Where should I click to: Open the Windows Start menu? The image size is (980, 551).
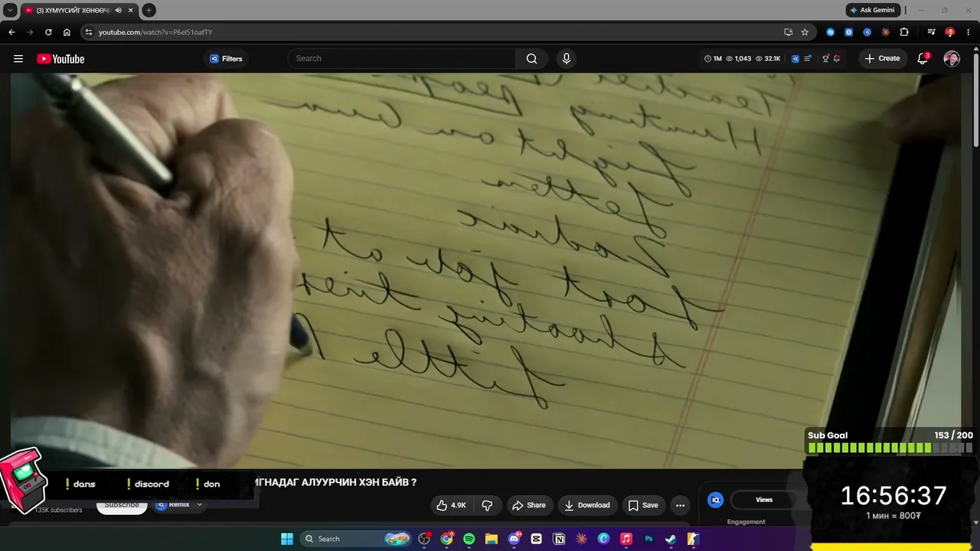(x=287, y=539)
